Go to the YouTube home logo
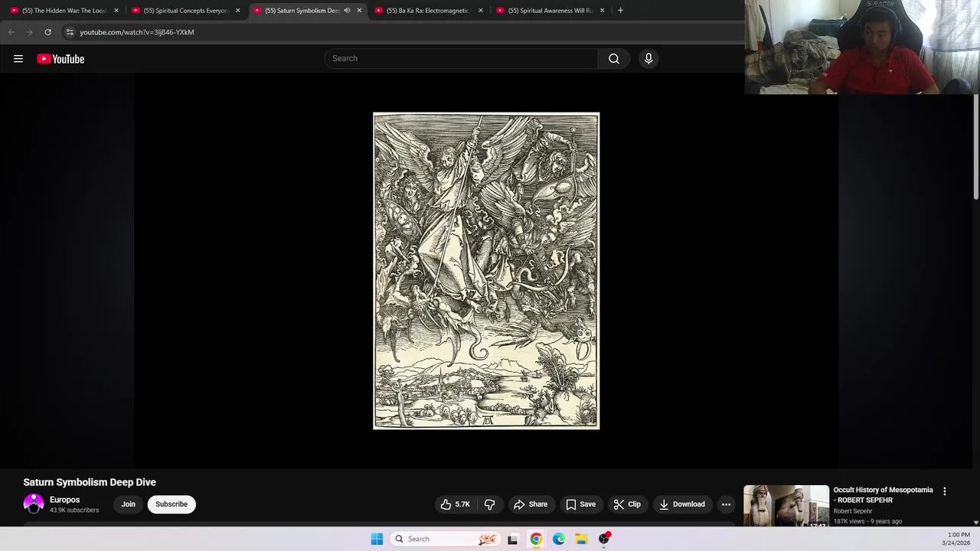 coord(60,59)
